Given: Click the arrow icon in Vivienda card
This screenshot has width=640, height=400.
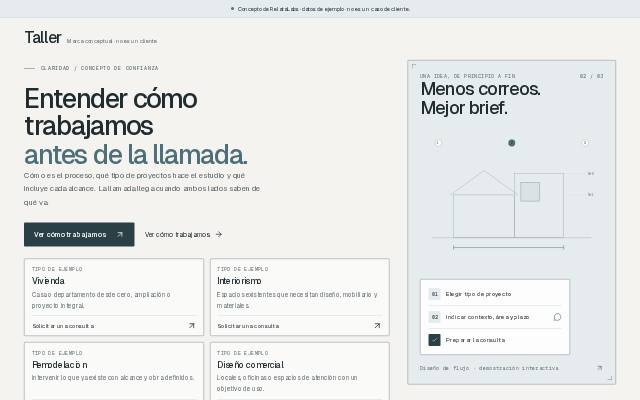Looking at the screenshot, I should point(191,325).
